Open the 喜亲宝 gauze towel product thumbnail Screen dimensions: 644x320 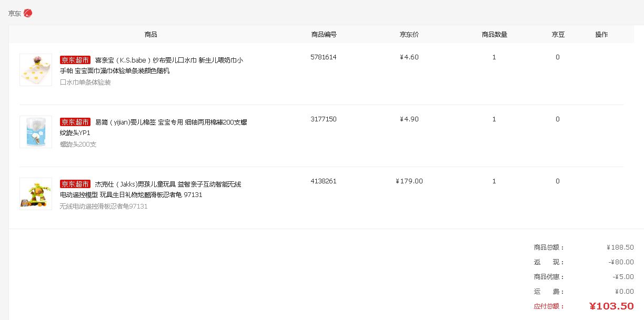(36, 70)
